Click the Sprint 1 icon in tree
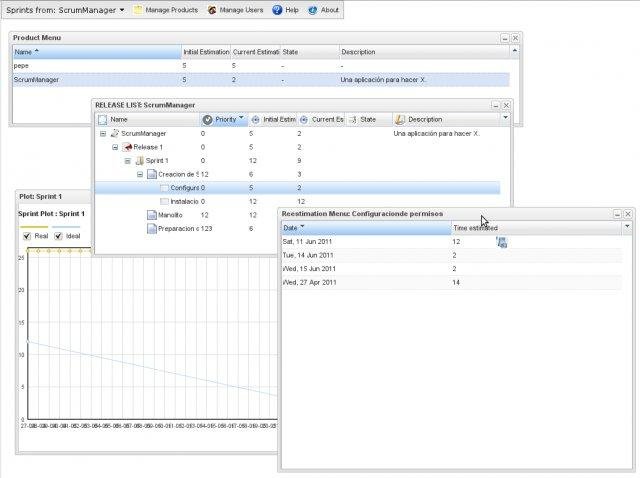Image resolution: width=640 pixels, height=478 pixels. point(140,160)
